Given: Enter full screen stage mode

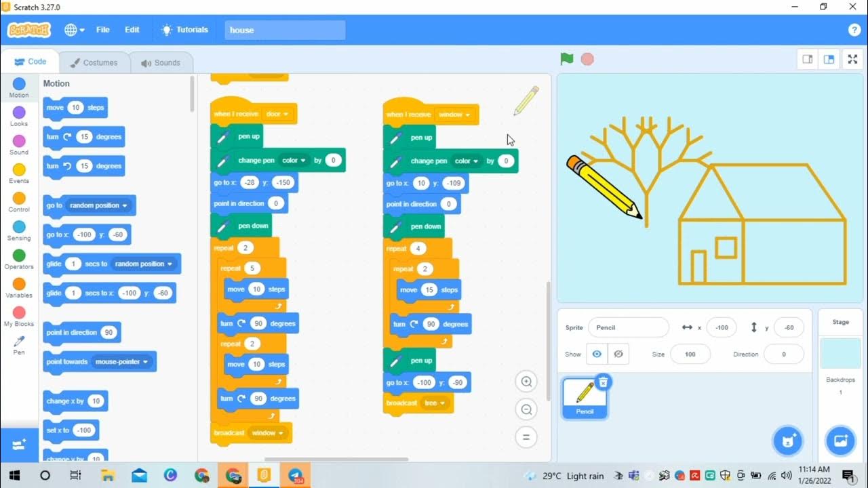Looking at the screenshot, I should coord(852,59).
